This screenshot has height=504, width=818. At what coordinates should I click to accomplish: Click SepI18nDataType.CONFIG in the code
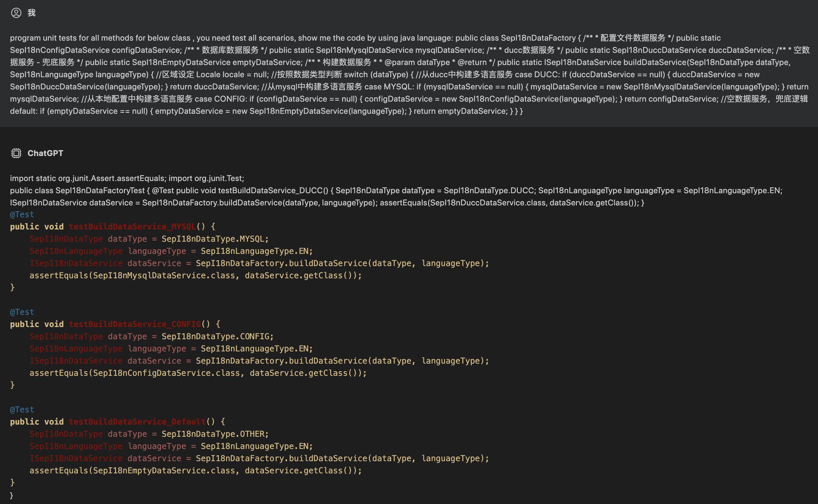[x=215, y=336]
